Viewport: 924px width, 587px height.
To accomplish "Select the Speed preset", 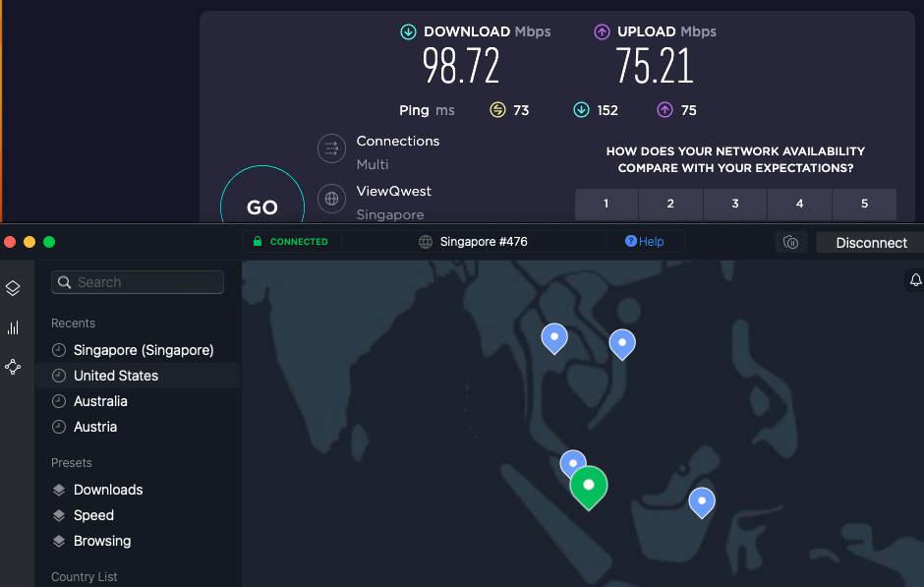I will (94, 515).
